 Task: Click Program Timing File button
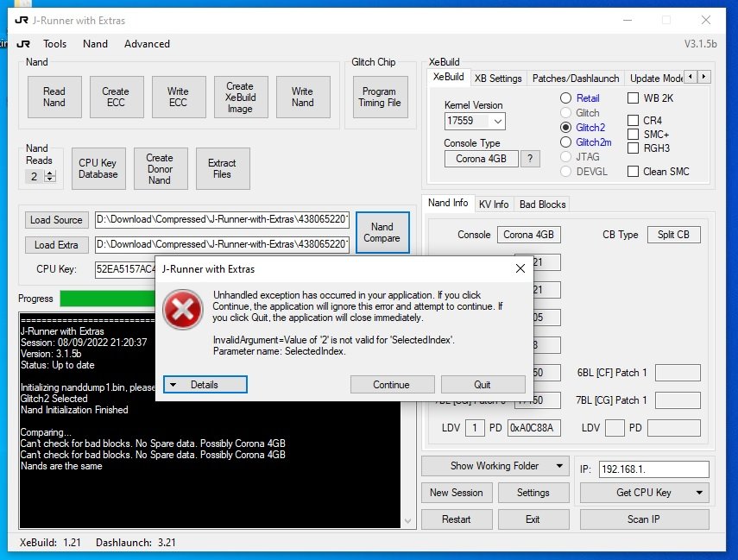tap(381, 97)
